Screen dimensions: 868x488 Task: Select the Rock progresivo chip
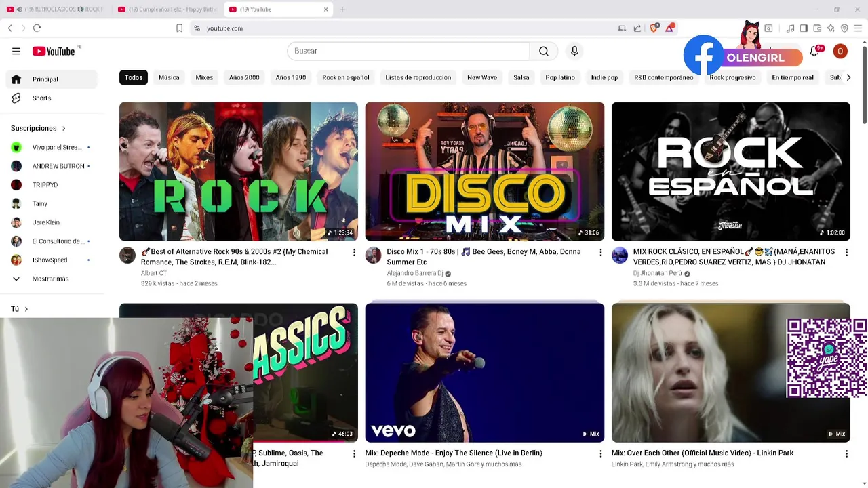tap(732, 77)
